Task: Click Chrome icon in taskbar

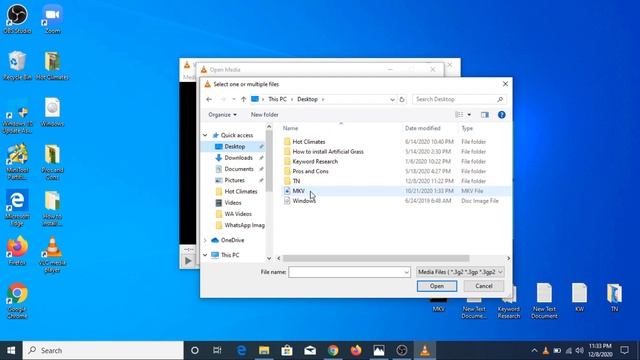Action: click(333, 350)
